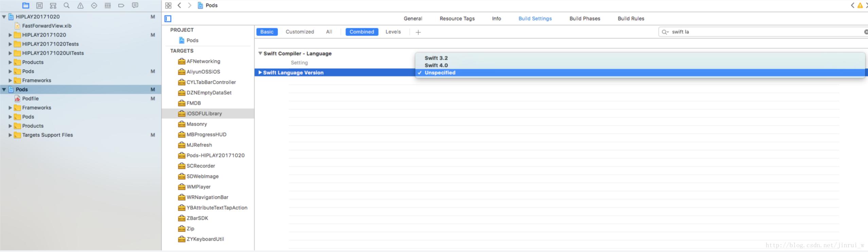868x252 pixels.
Task: Open the Debug navigator icon
Action: click(108, 5)
